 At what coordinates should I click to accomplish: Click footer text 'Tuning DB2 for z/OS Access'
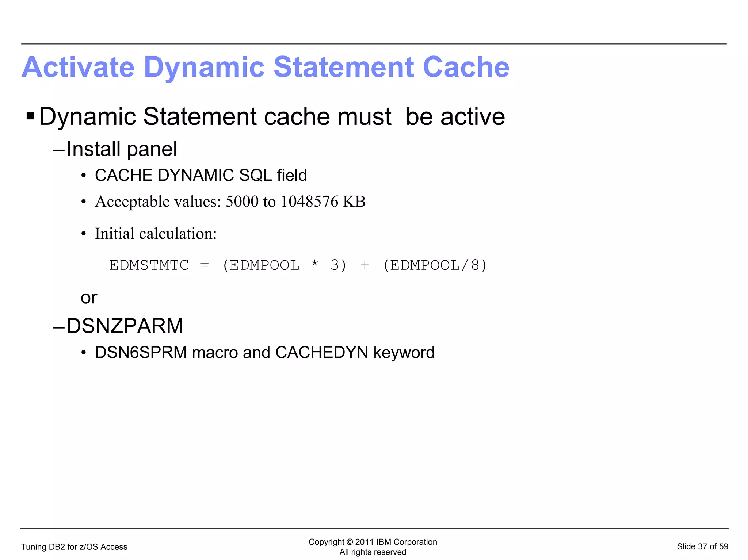coord(74,547)
